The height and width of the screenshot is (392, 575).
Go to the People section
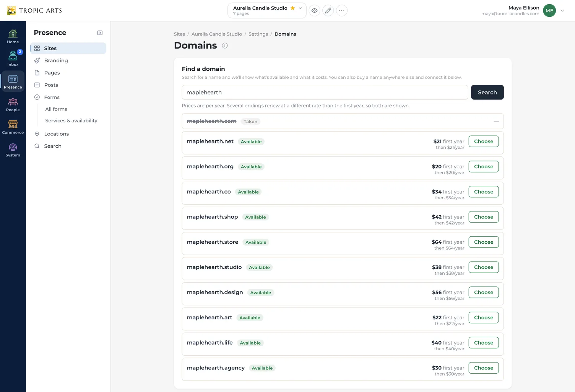tap(13, 104)
